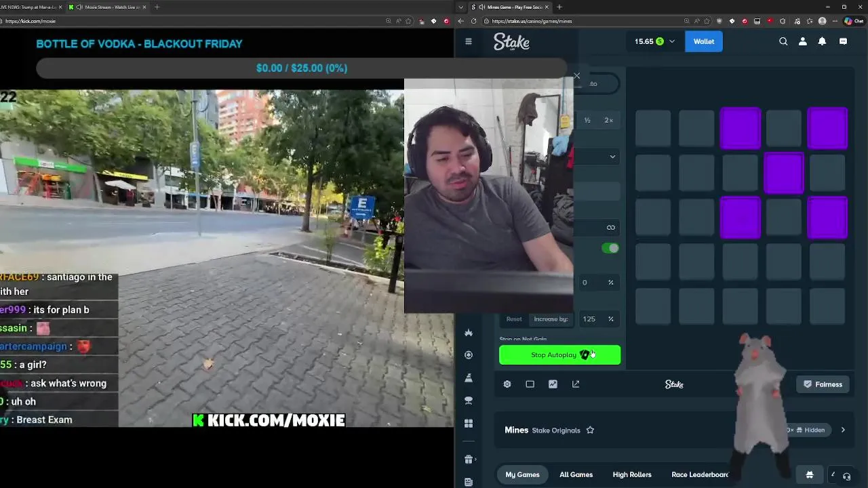Viewport: 868px width, 488px height.
Task: Click purple tile in first row, third column
Action: tap(740, 128)
